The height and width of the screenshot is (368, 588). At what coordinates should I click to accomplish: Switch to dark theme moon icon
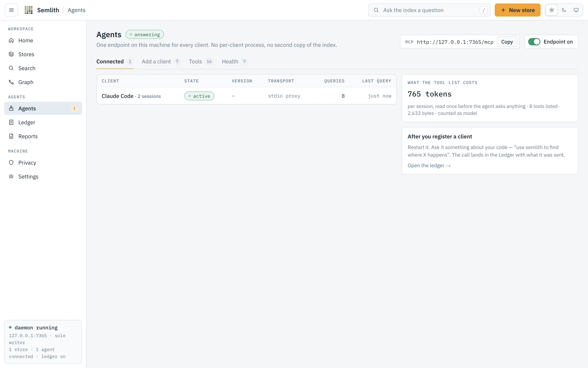click(564, 10)
